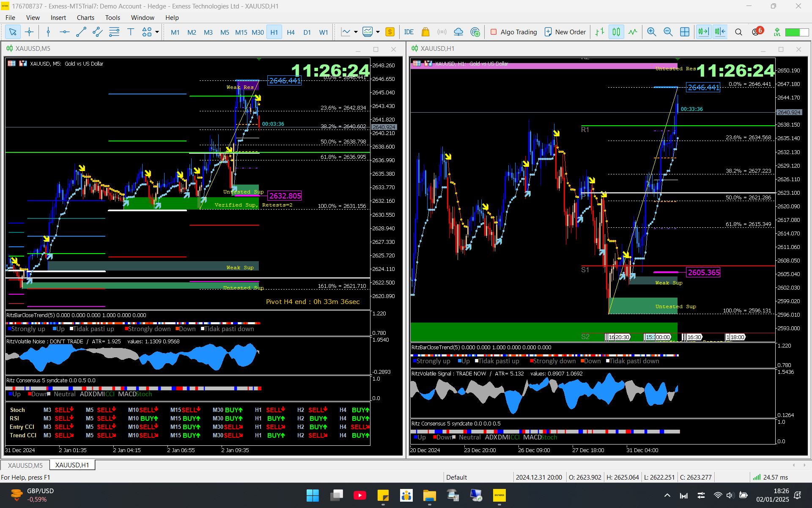Switch chart to line chart mode
This screenshot has width=812, height=508.
[x=633, y=32]
